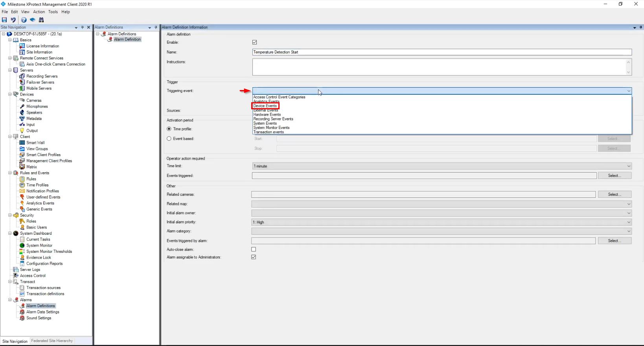Collapse the Rules and Events tree node
644x346 pixels.
click(10, 173)
